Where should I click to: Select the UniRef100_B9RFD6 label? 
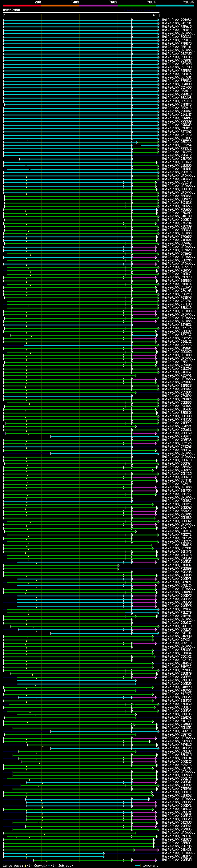coord(177,57)
